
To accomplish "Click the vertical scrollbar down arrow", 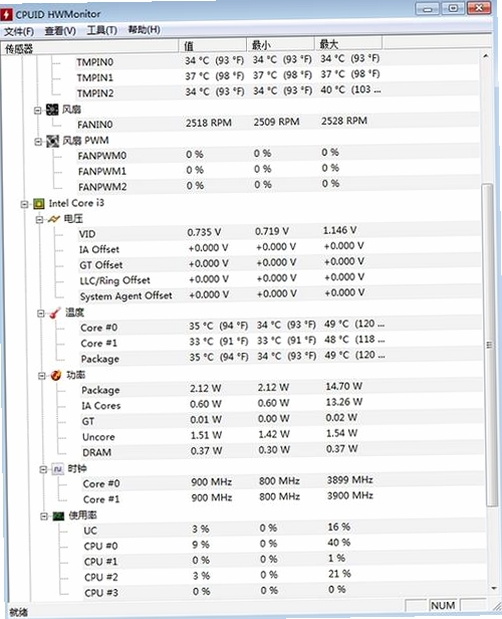I will (x=494, y=589).
